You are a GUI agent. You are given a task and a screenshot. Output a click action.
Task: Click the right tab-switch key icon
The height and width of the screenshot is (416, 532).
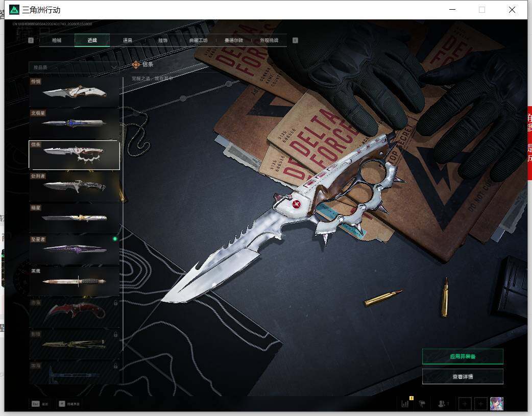coord(295,40)
